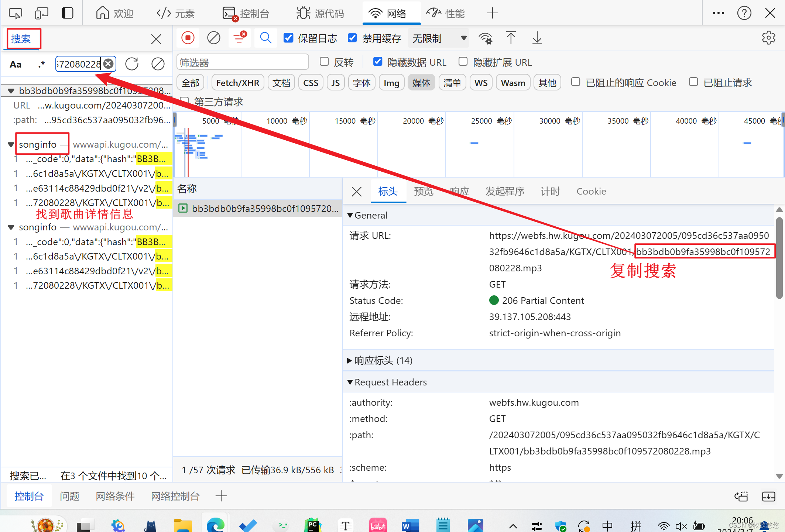Switch to the Initiator (发起程序) tab
The height and width of the screenshot is (532, 785).
505,191
